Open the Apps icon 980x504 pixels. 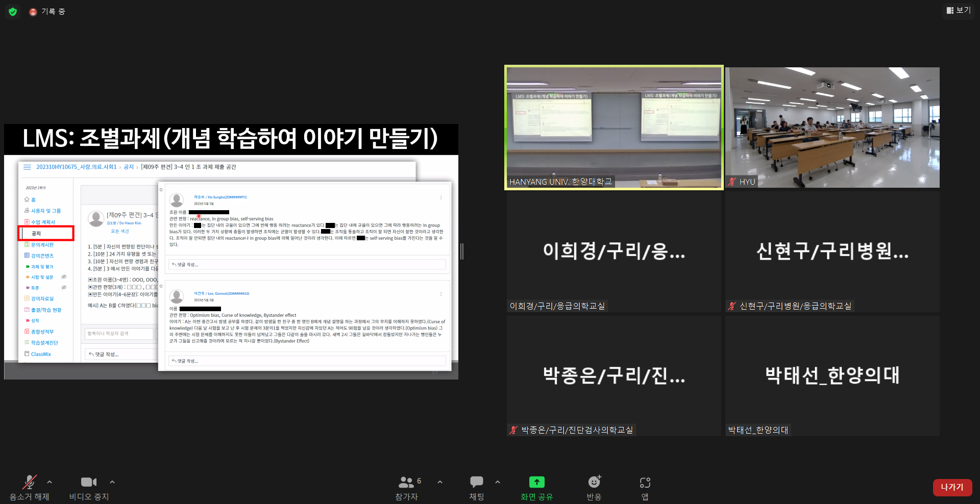tap(645, 482)
